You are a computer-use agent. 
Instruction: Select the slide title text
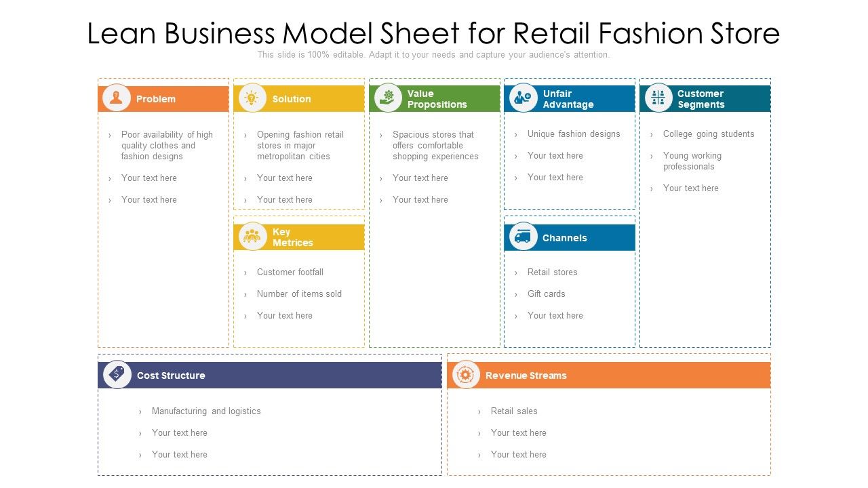click(434, 33)
